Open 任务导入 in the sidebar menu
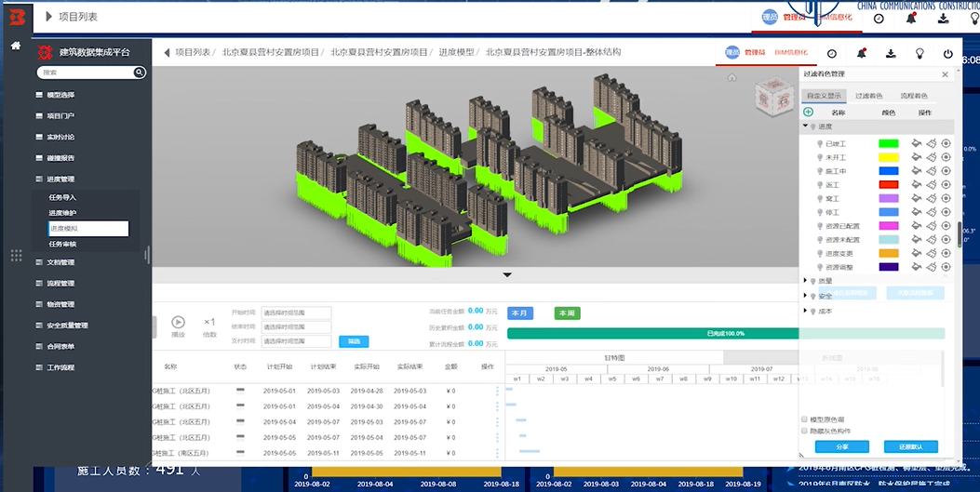 (62, 197)
